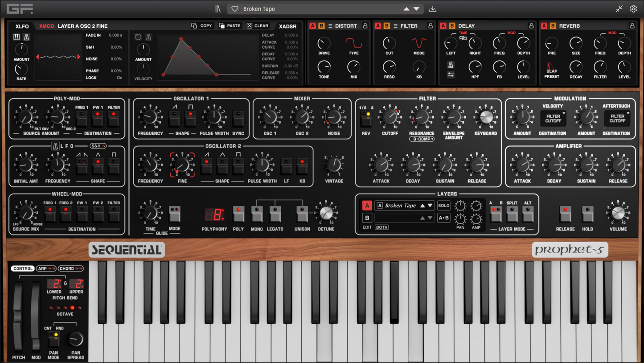Toggle the Wheel-Mod FILTER destination switch
This screenshot has width=644, height=363.
(114, 214)
